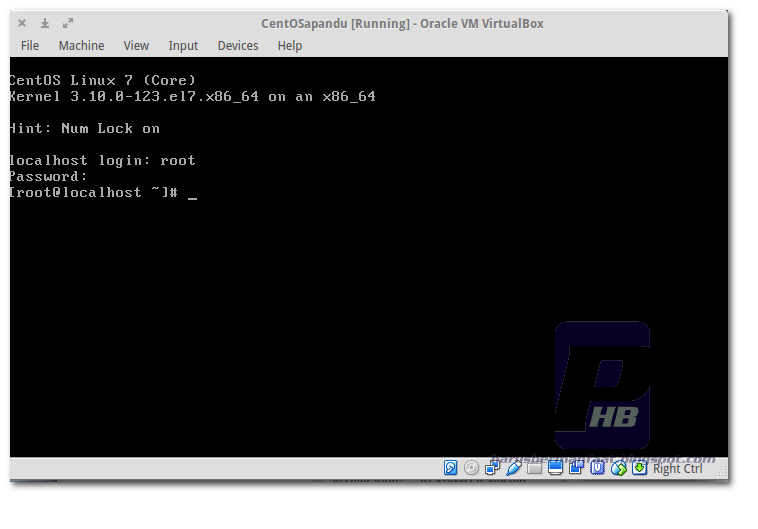
Task: Click the hard disk activity status icon
Action: point(450,468)
